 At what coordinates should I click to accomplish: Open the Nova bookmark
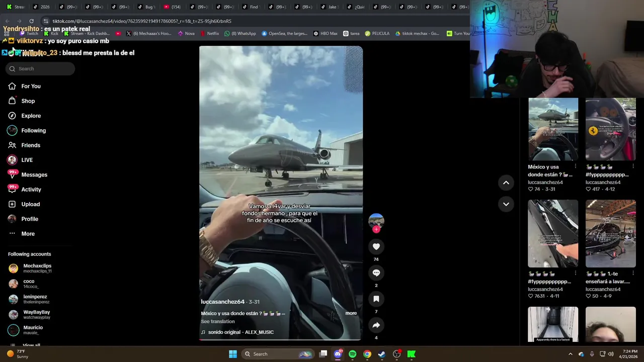tap(186, 34)
